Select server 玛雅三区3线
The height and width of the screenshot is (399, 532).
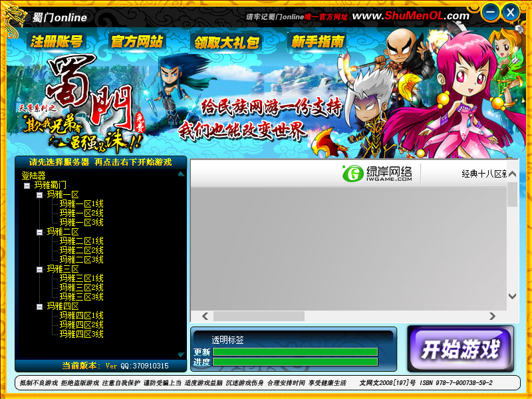click(x=81, y=297)
